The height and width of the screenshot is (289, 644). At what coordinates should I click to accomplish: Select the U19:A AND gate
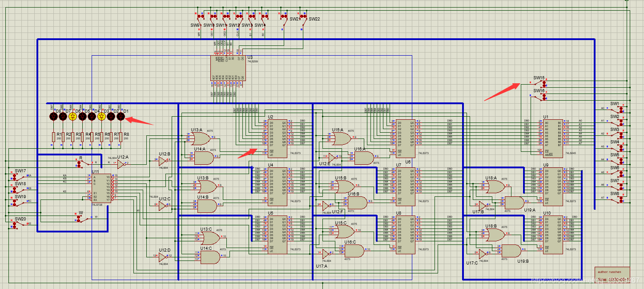click(x=514, y=202)
